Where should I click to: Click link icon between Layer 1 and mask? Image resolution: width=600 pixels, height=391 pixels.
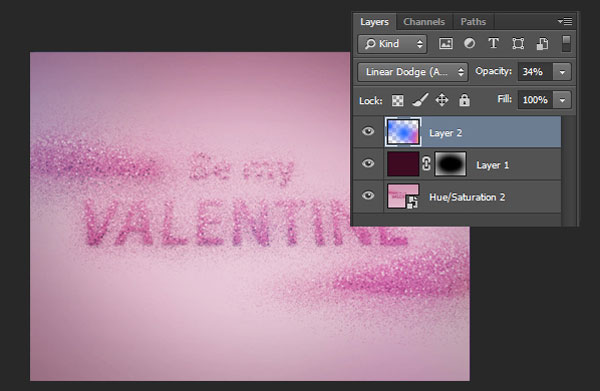point(426,164)
